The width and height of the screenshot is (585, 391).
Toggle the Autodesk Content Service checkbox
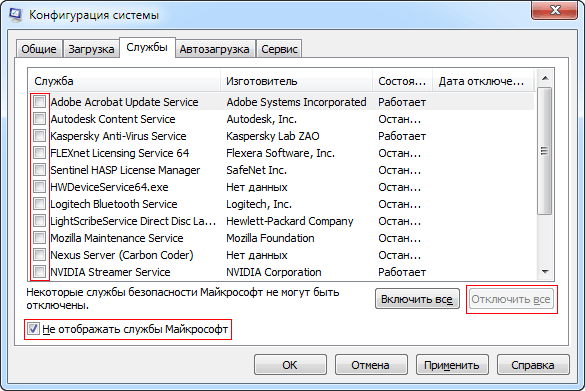point(39,119)
